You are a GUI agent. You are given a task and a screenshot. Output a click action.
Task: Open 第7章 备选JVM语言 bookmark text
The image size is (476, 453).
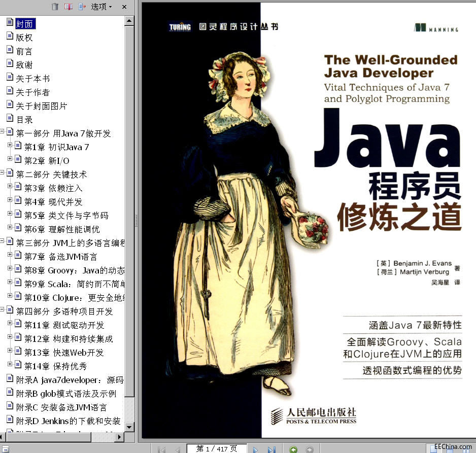click(61, 257)
